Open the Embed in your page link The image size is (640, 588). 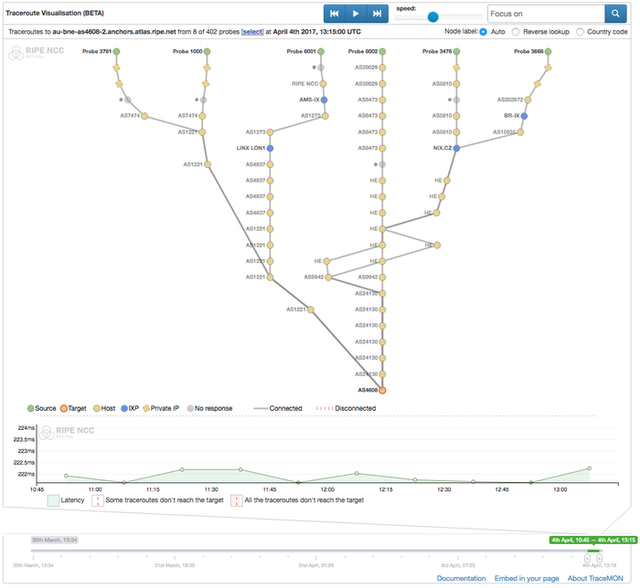click(x=527, y=578)
